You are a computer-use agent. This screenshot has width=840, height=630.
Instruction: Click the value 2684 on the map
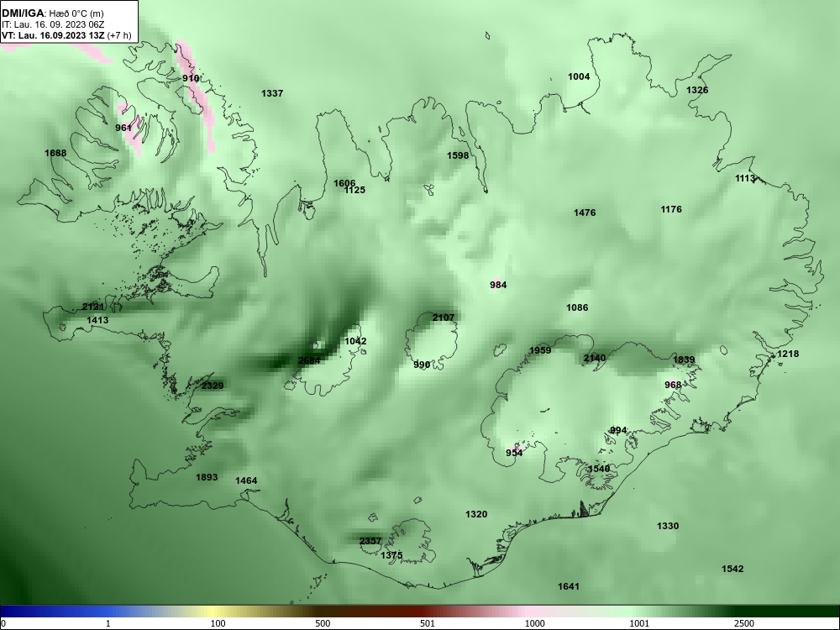tap(309, 360)
